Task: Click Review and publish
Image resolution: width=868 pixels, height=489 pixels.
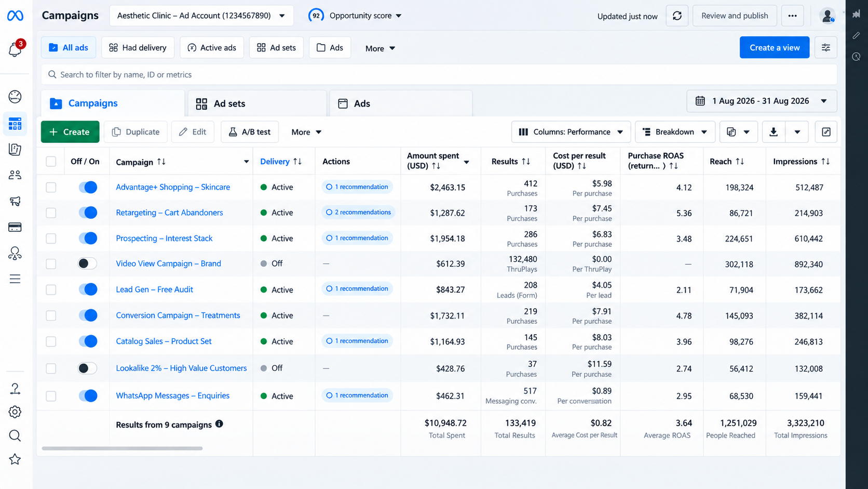Action: 735,16
